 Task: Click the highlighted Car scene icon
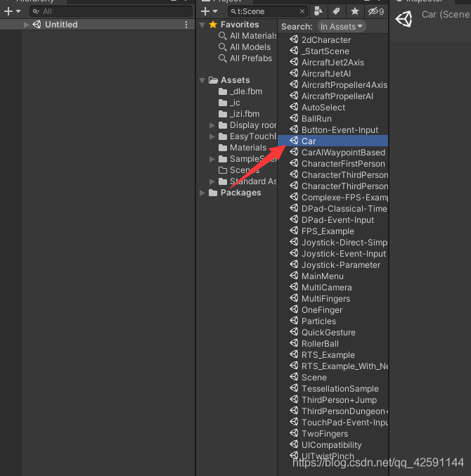294,141
